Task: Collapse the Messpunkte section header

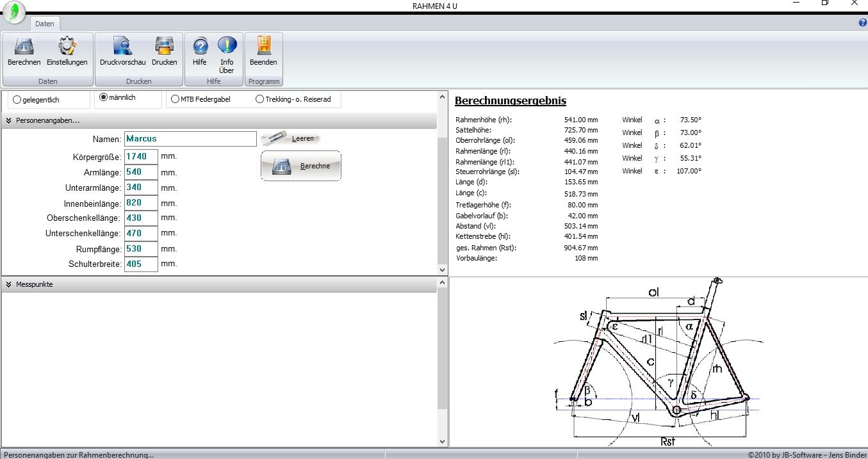Action: [x=10, y=284]
